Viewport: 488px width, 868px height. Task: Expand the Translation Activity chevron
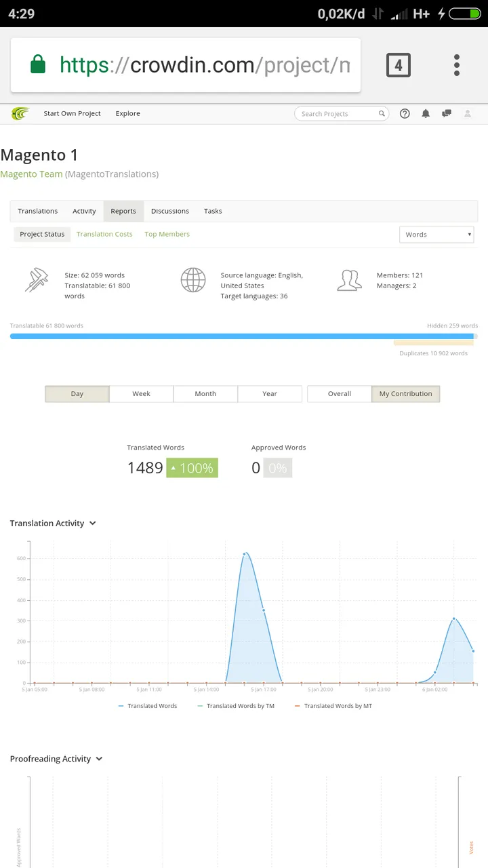pos(93,524)
